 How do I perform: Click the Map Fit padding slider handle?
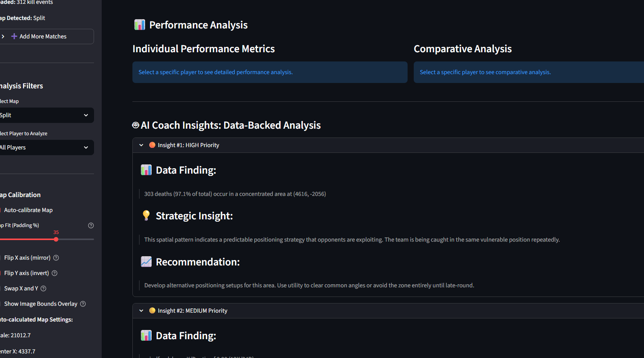click(56, 239)
